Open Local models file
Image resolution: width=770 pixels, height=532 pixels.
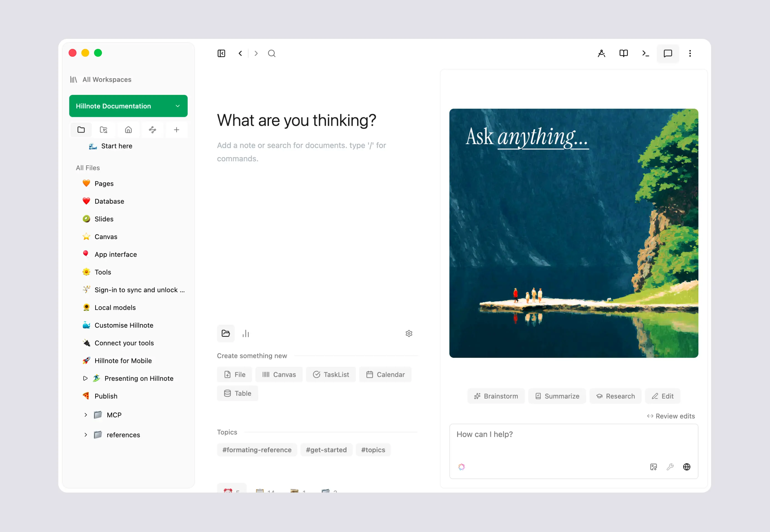pyautogui.click(x=109, y=307)
